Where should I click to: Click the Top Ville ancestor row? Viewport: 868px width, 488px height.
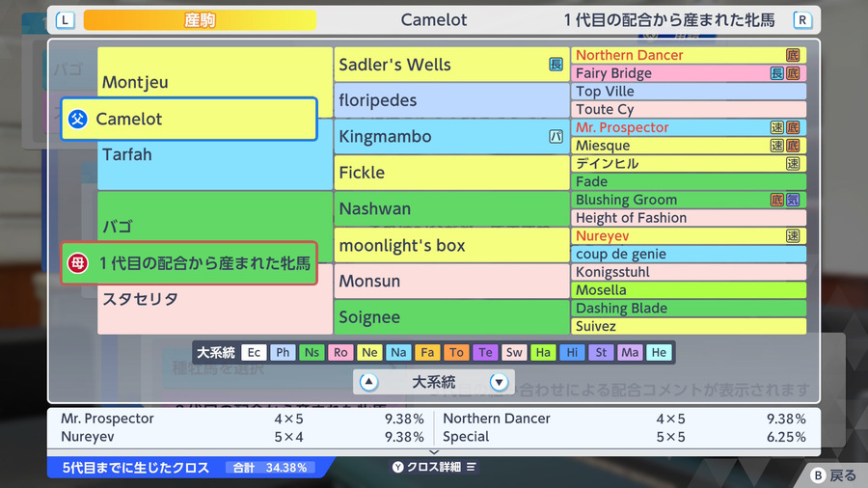[x=689, y=92]
